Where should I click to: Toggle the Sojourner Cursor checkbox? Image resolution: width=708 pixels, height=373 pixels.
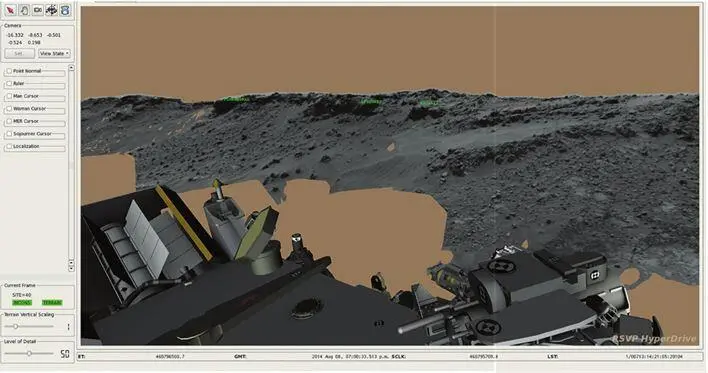[x=9, y=134]
